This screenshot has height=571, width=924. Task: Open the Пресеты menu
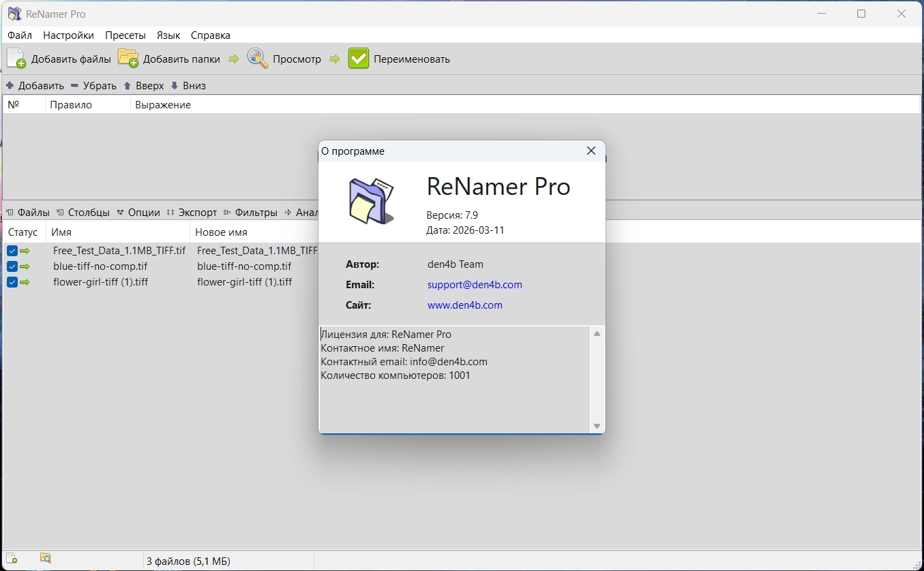click(x=125, y=35)
